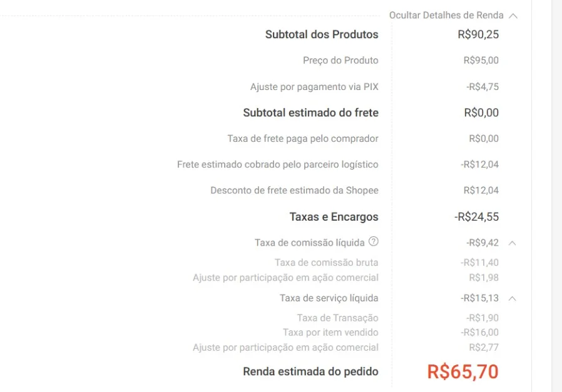The height and width of the screenshot is (392, 562).
Task: Collapse the income details with Ocultar Detalhes de Renda
Action: [446, 15]
